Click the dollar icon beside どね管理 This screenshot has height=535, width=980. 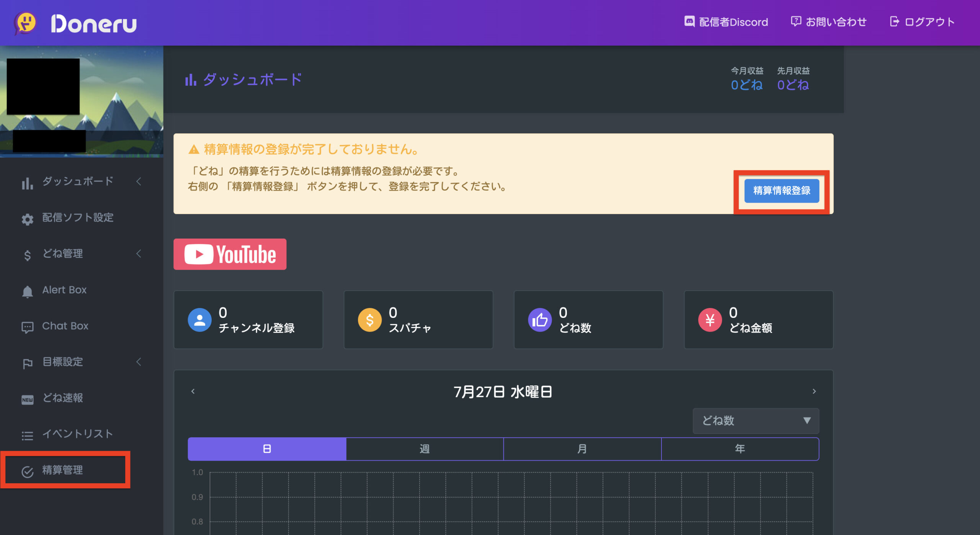click(27, 255)
